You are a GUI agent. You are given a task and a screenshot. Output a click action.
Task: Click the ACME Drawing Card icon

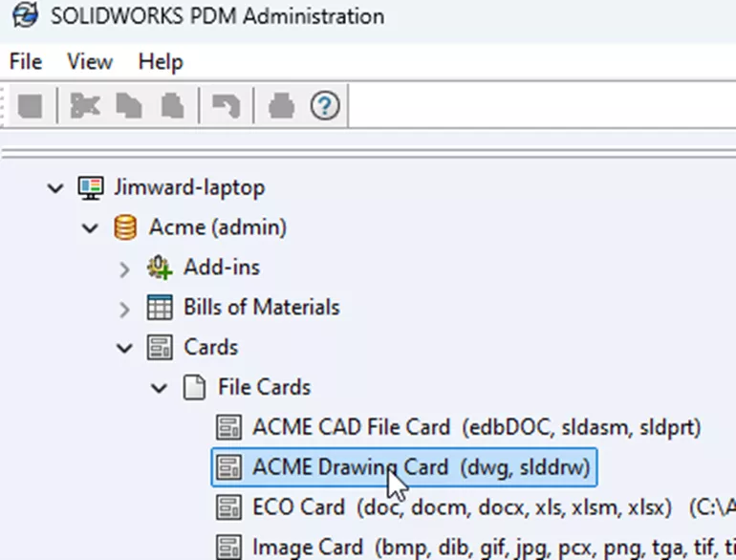click(x=229, y=467)
